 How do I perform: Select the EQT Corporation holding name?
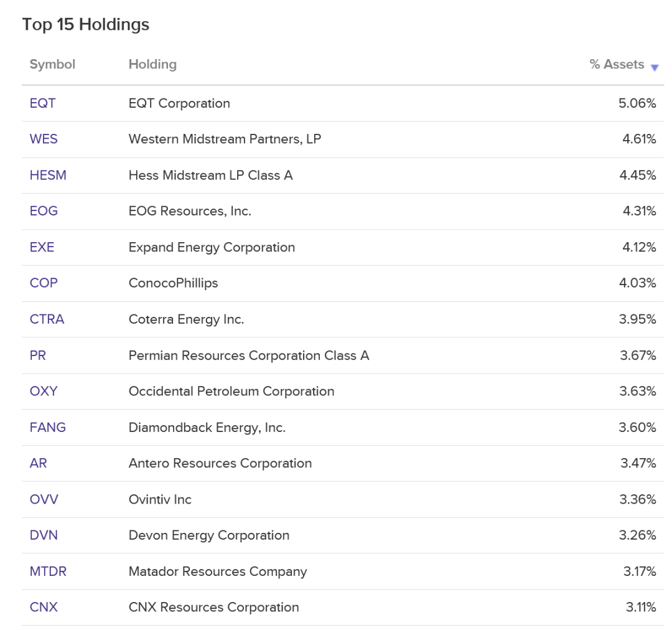[x=179, y=103]
